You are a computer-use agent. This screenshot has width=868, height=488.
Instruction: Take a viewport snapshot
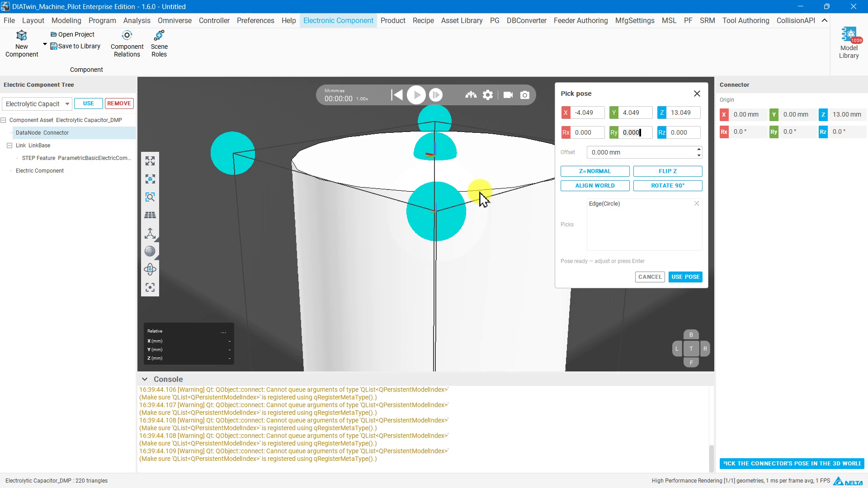[x=524, y=95]
